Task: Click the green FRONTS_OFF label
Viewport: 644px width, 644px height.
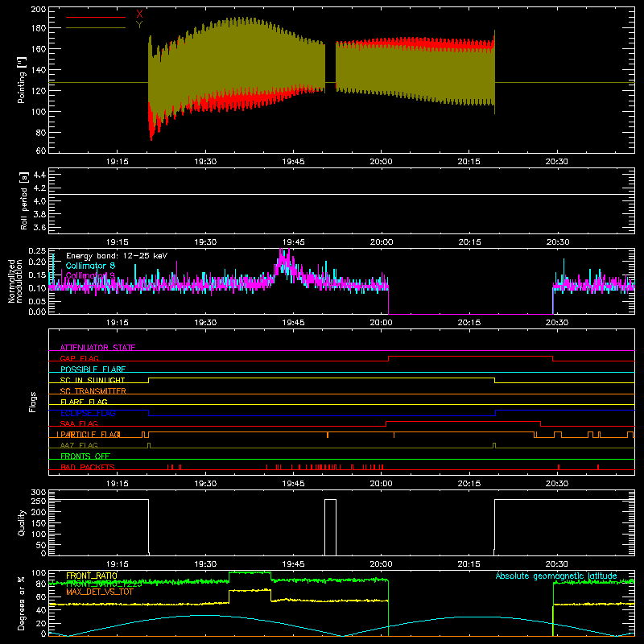Action: [x=85, y=456]
